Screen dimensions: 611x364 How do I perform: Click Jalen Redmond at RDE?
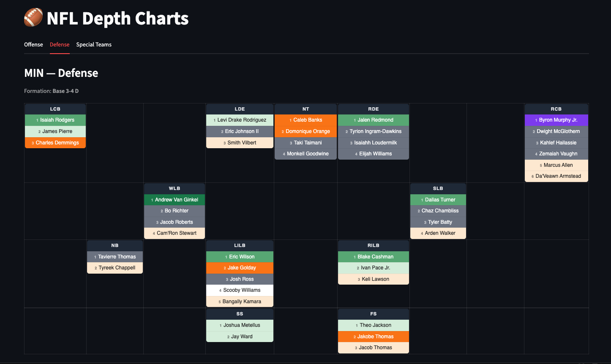click(x=374, y=120)
